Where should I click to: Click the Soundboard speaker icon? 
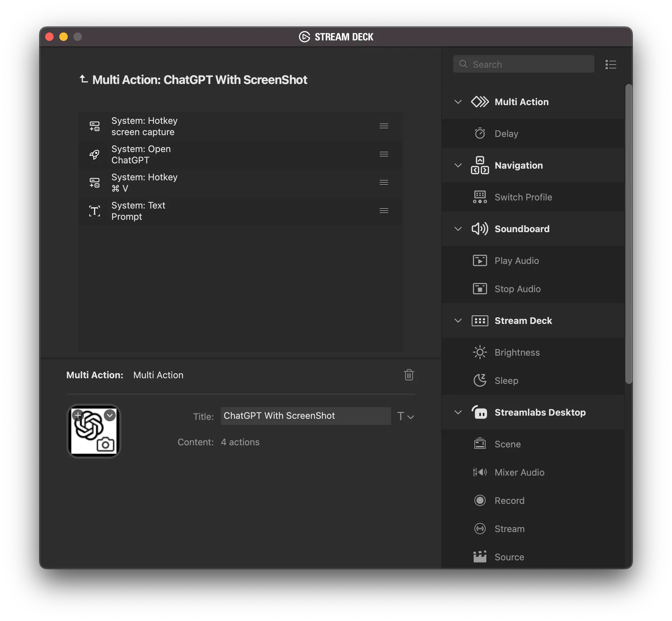tap(480, 229)
